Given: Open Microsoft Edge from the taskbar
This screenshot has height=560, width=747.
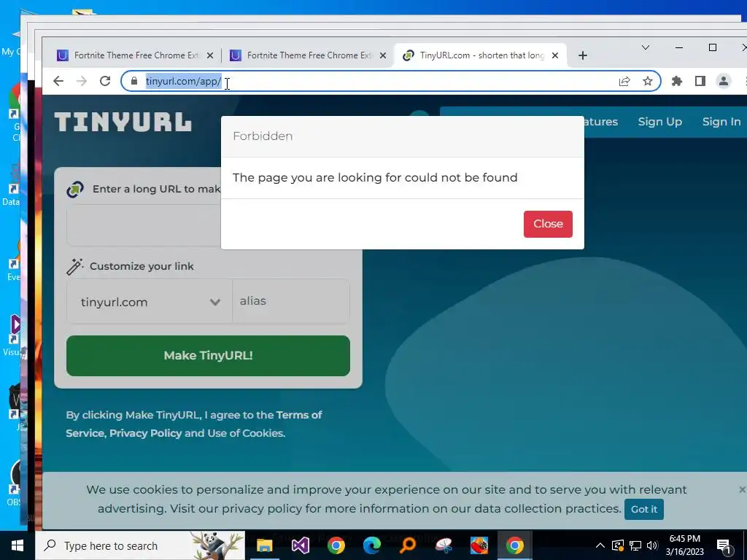Looking at the screenshot, I should pyautogui.click(x=372, y=545).
